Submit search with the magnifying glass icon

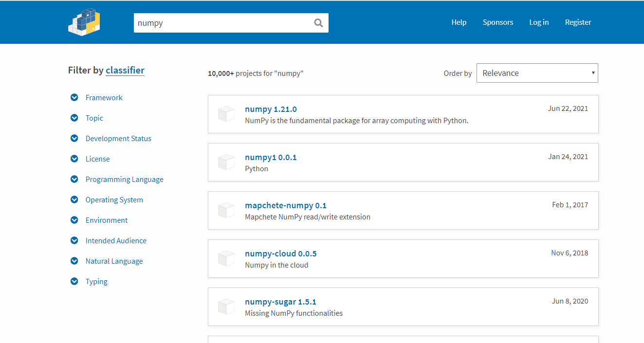point(318,23)
